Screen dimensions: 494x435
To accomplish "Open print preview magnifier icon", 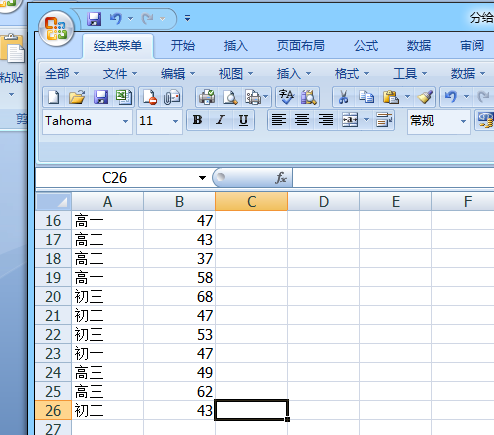I will 230,97.
